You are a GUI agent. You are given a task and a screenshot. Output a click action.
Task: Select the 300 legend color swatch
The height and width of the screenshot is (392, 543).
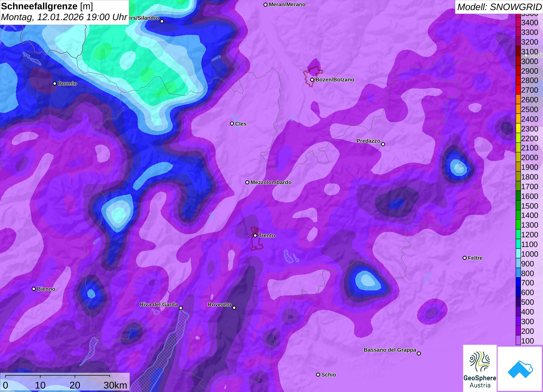(x=518, y=321)
